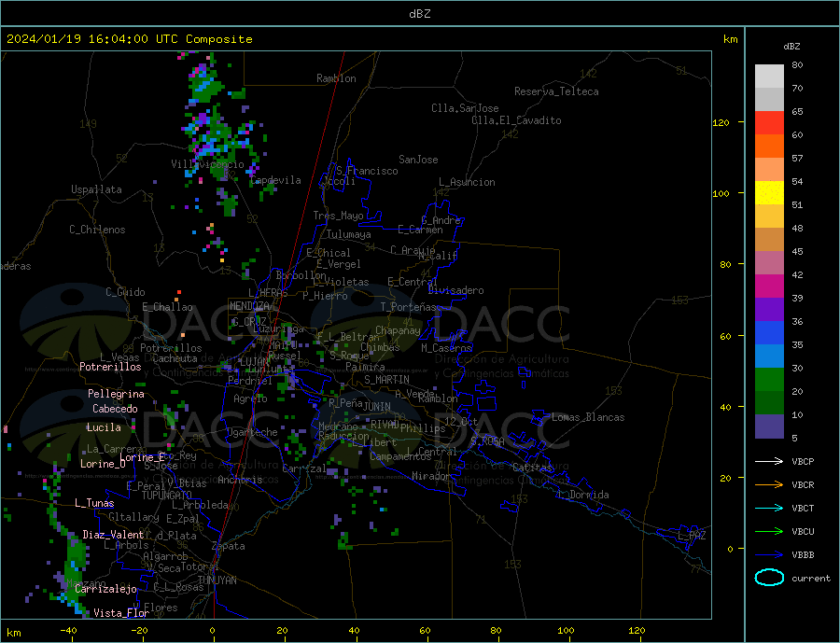Click the C_Chilenos label
Screen dimensions: 840x643
click(97, 230)
